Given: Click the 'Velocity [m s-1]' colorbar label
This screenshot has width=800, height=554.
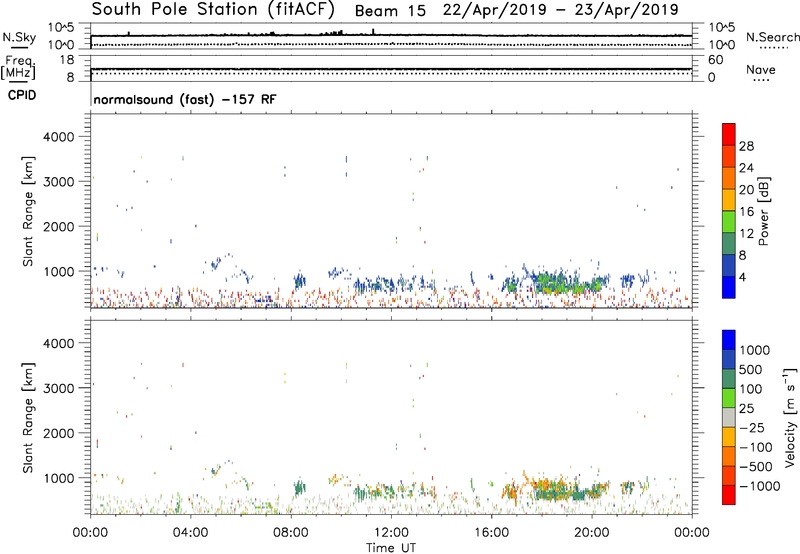Looking at the screenshot, I should [790, 417].
